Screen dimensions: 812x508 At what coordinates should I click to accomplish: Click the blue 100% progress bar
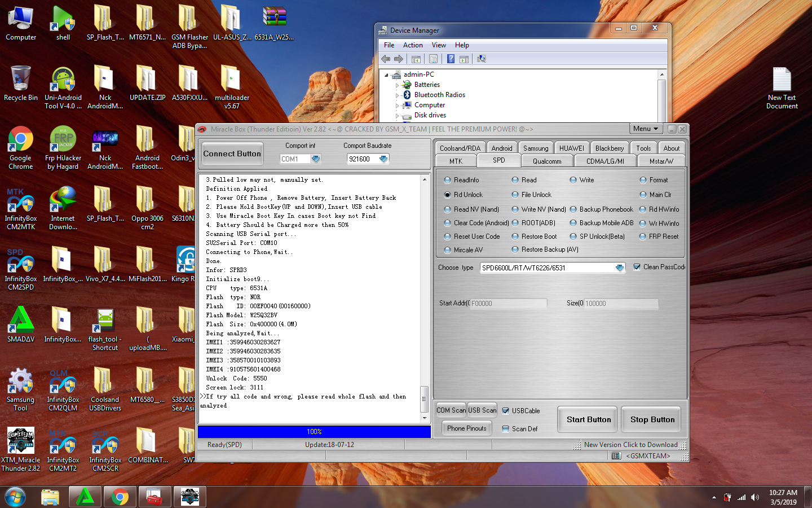(314, 432)
